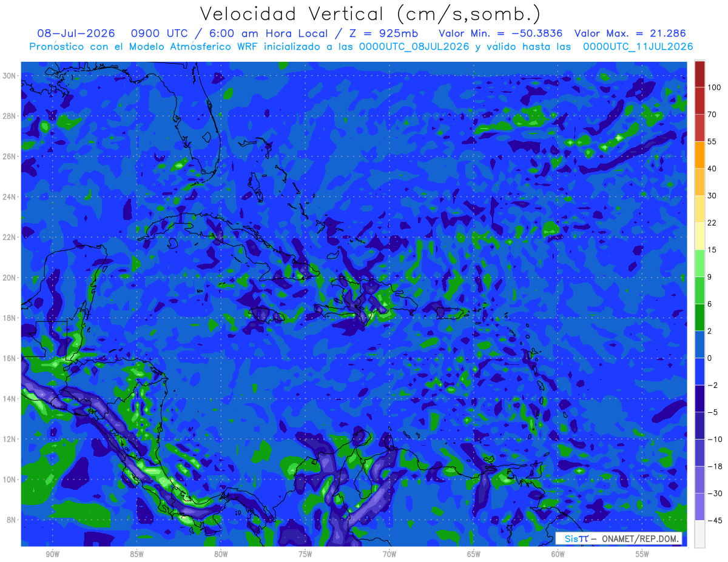The width and height of the screenshot is (728, 562).
Task: Click the '60W' longitude label
Action: tap(558, 554)
